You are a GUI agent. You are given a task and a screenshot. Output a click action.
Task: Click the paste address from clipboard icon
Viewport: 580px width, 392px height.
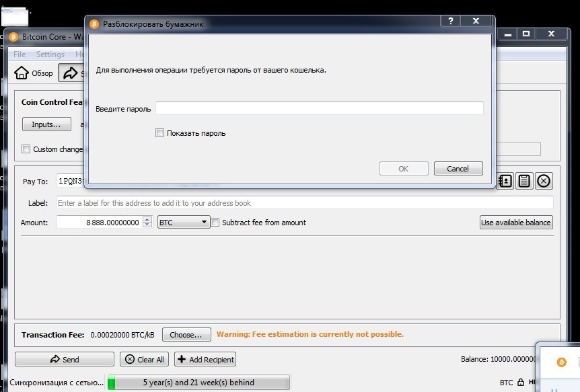click(524, 181)
